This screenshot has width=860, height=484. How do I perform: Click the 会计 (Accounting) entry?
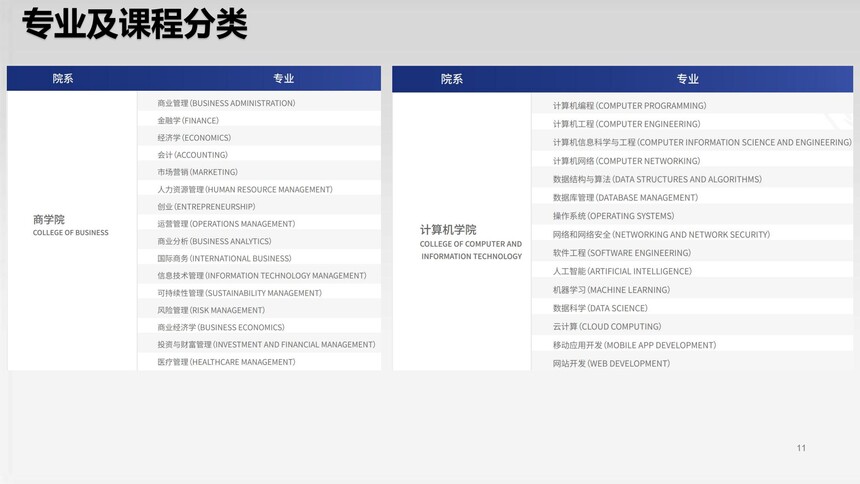click(192, 155)
